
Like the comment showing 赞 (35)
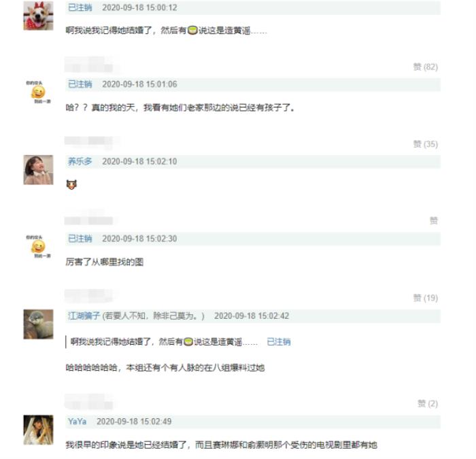click(425, 144)
